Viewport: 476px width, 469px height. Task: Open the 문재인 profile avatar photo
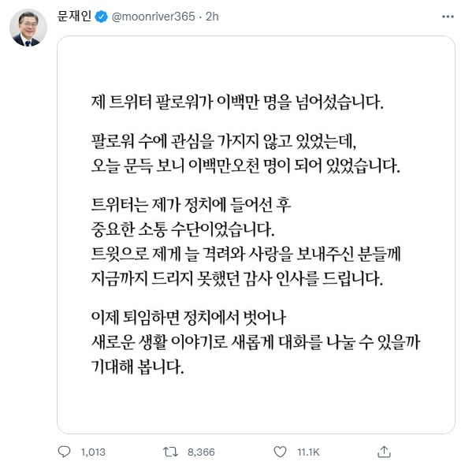(x=28, y=28)
